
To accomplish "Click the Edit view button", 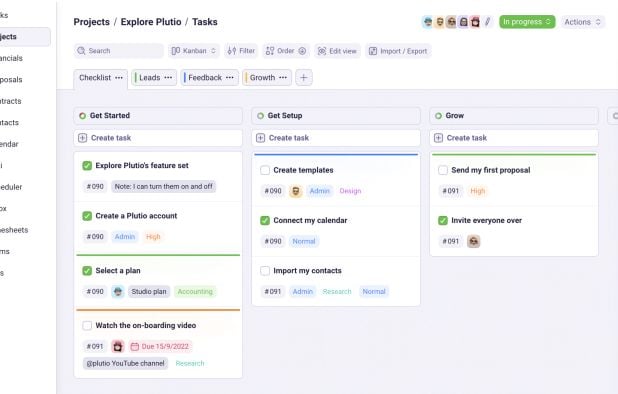I will coord(337,51).
